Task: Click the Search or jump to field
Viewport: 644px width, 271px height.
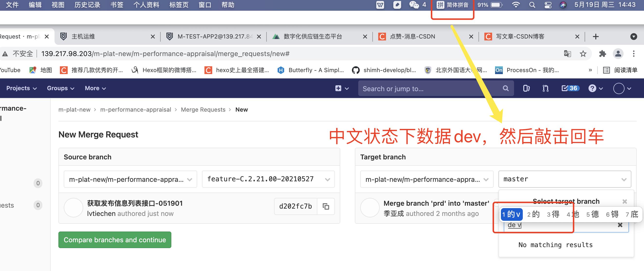Action: [436, 88]
